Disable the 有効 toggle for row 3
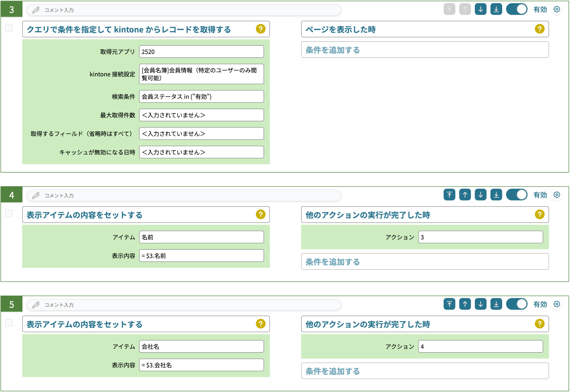 pos(517,9)
